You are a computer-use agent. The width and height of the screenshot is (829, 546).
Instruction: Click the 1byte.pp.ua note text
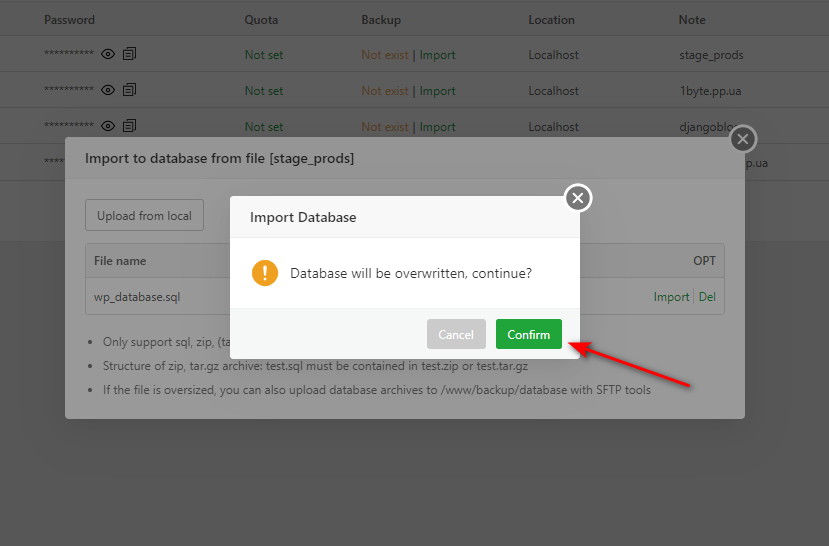(707, 91)
